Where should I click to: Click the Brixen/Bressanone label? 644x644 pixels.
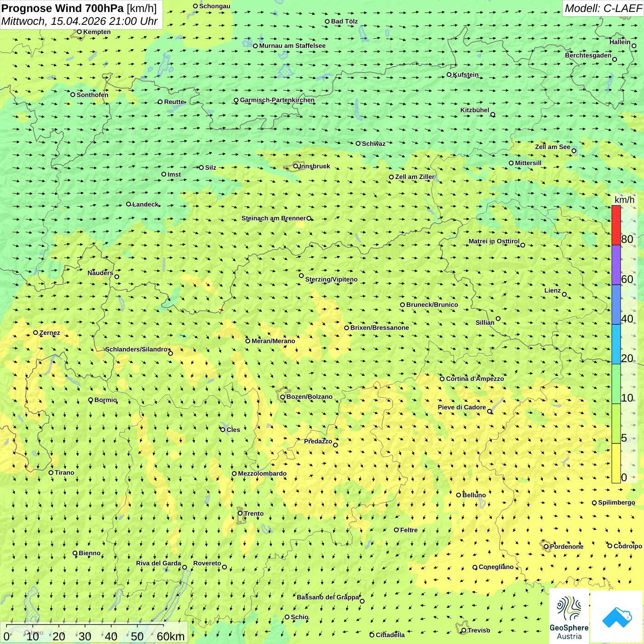(379, 328)
